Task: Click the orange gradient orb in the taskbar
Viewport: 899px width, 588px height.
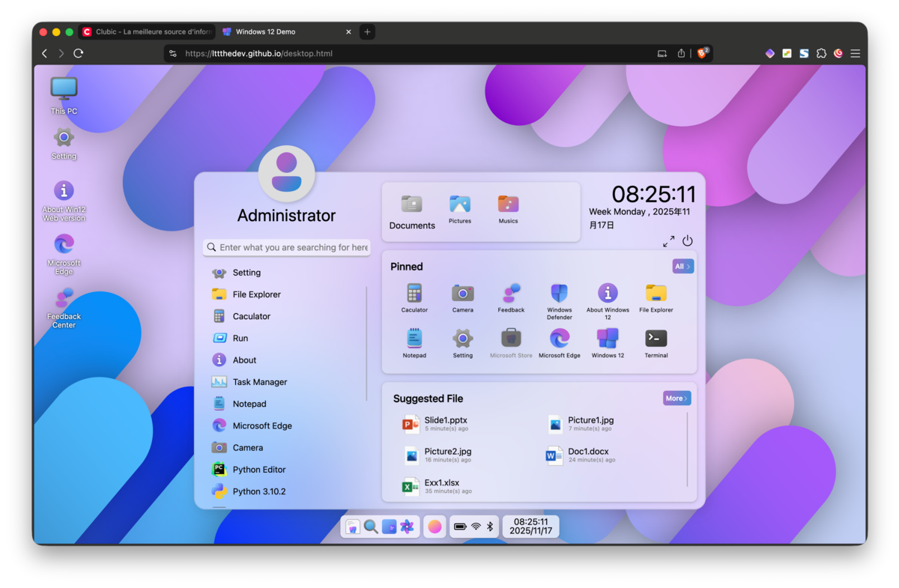Action: [434, 527]
